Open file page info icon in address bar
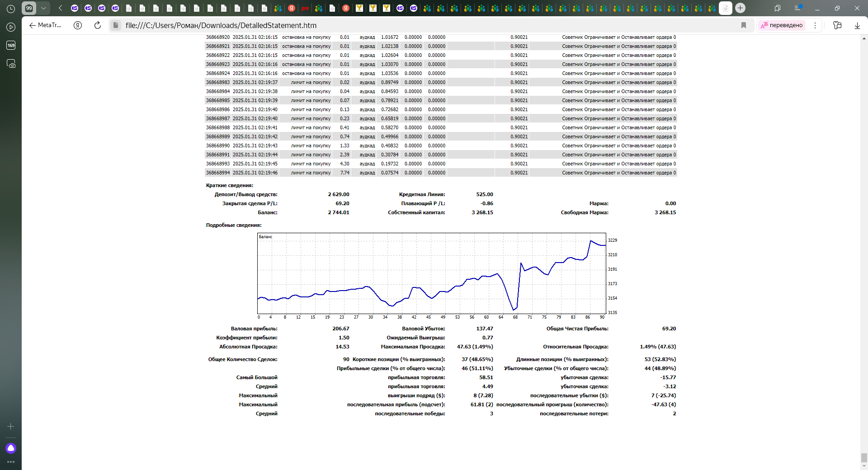 coord(116,25)
